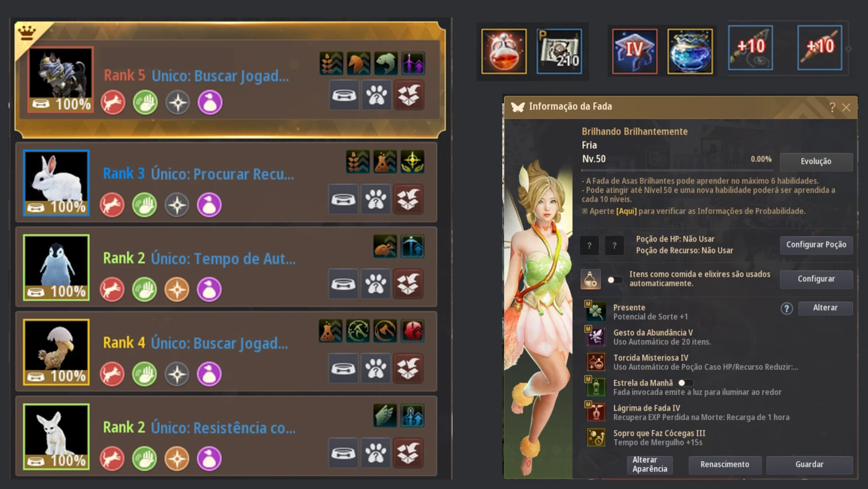
Task: Click the Evolução button
Action: [816, 161]
